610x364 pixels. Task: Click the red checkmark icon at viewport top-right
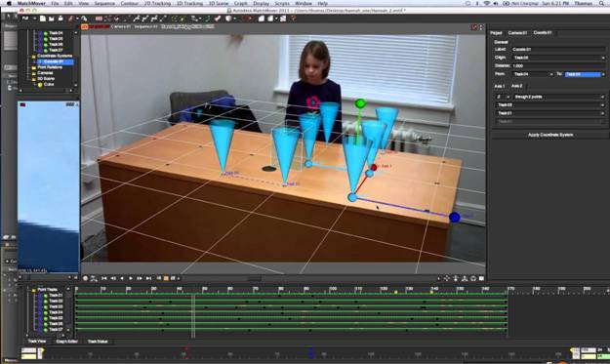(474, 27)
